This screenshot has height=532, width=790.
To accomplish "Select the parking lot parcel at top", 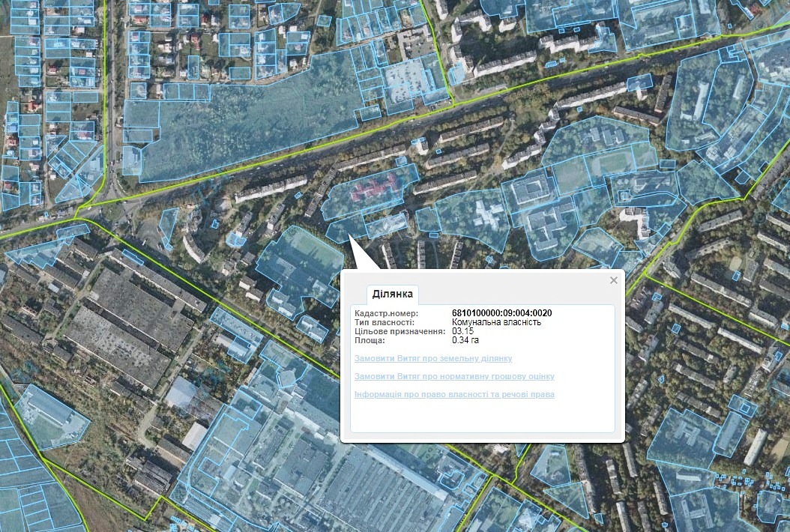I will tap(409, 78).
